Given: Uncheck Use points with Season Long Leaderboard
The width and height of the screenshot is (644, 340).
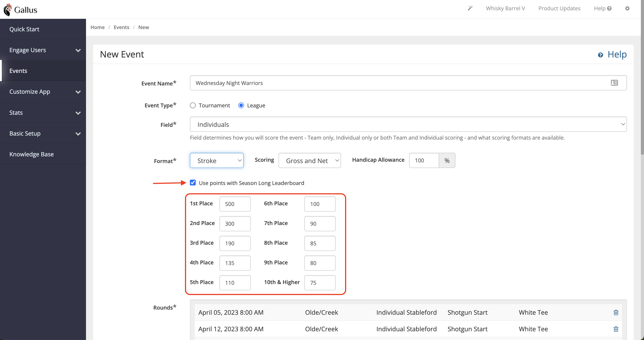Looking at the screenshot, I should pyautogui.click(x=193, y=183).
